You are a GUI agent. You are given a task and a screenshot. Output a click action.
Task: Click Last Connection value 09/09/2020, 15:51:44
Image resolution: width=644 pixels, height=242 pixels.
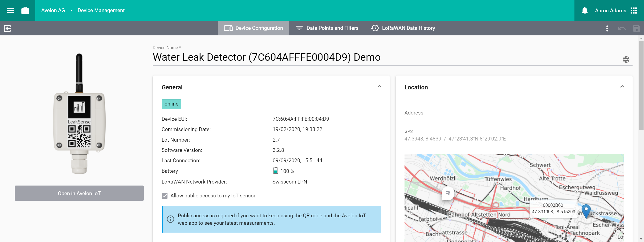click(297, 160)
